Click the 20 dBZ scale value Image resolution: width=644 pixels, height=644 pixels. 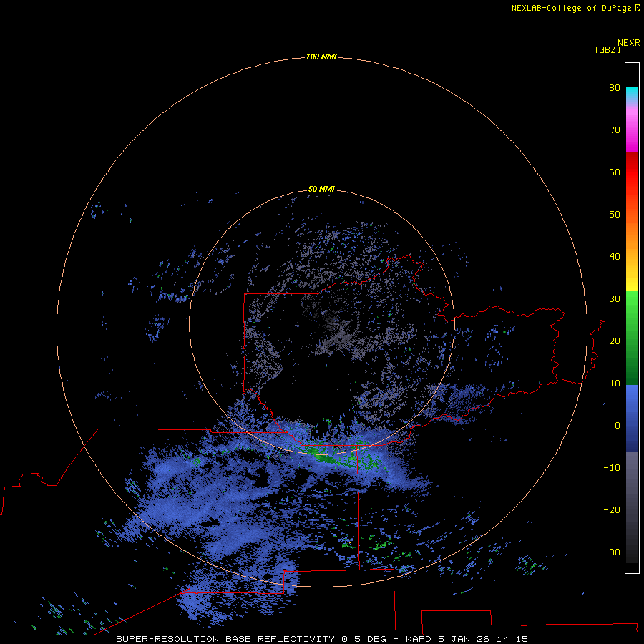pyautogui.click(x=615, y=341)
